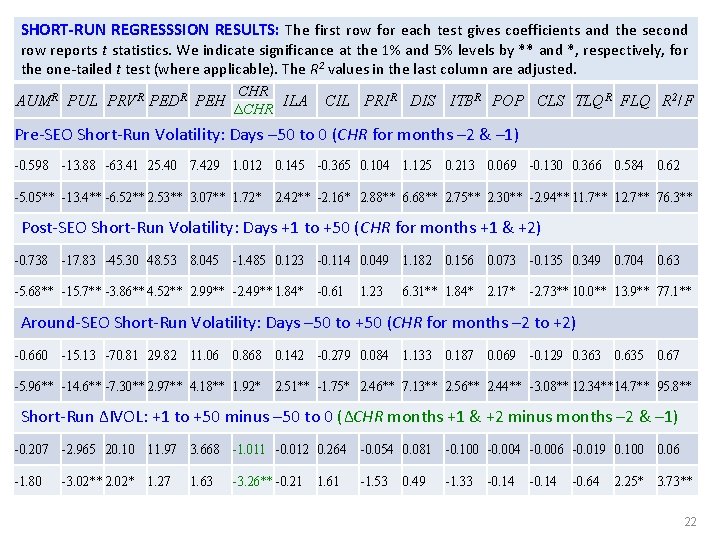Click the SHORT-RUN REGRESSION RESULTS title text
This screenshot has width=720, height=540.
point(150,30)
